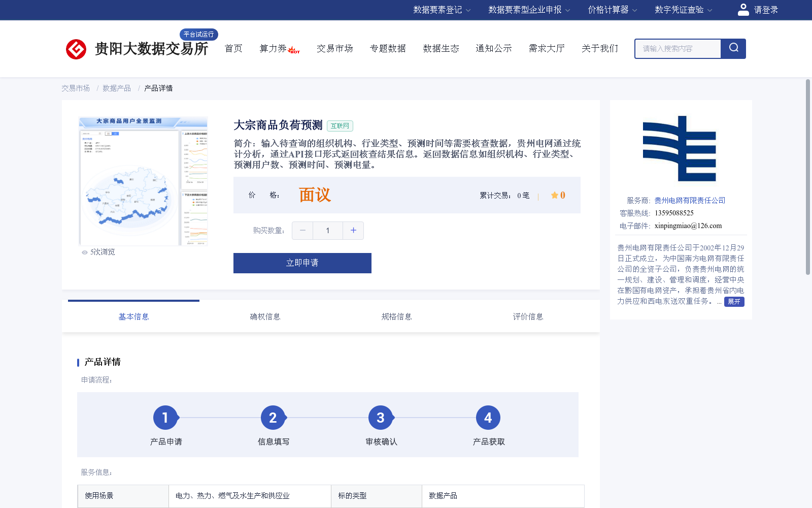Click the 请登录 link
The image size is (812, 508).
(766, 10)
